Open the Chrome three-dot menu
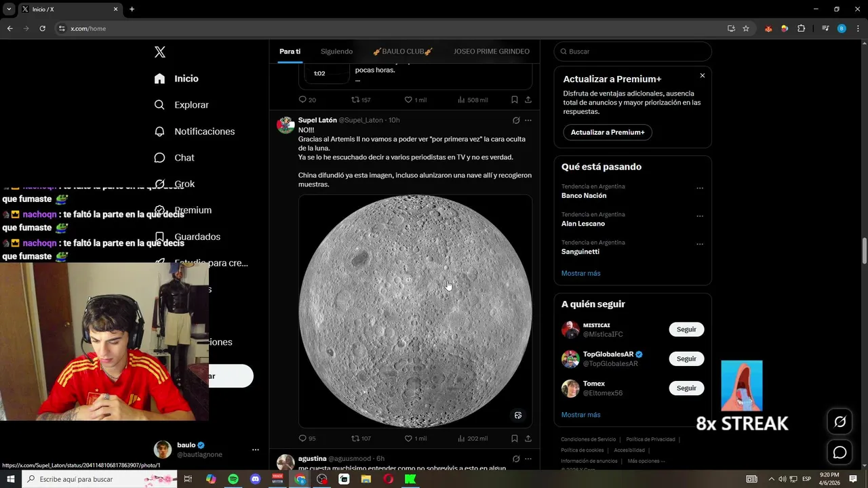Screen dimensions: 868x488 [x=857, y=28]
